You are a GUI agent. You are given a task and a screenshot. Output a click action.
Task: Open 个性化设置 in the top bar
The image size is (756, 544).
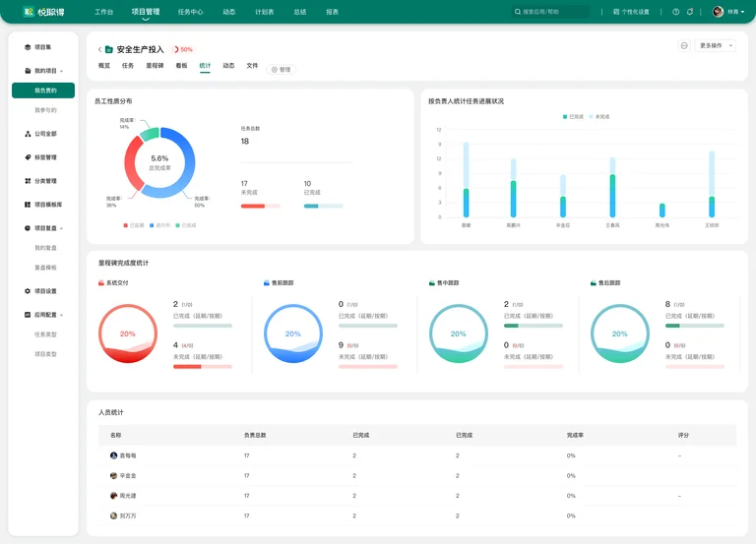tap(631, 12)
